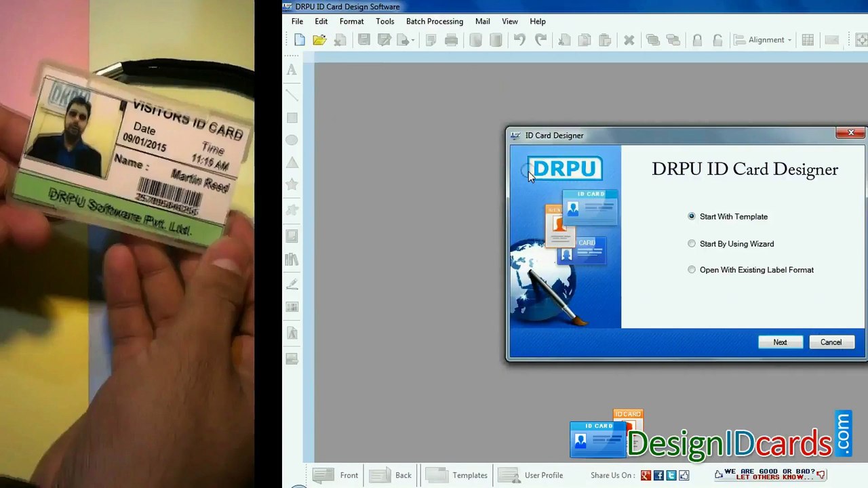Click Cancel in ID Card Designer dialog
Image resolution: width=868 pixels, height=488 pixels.
(x=831, y=342)
